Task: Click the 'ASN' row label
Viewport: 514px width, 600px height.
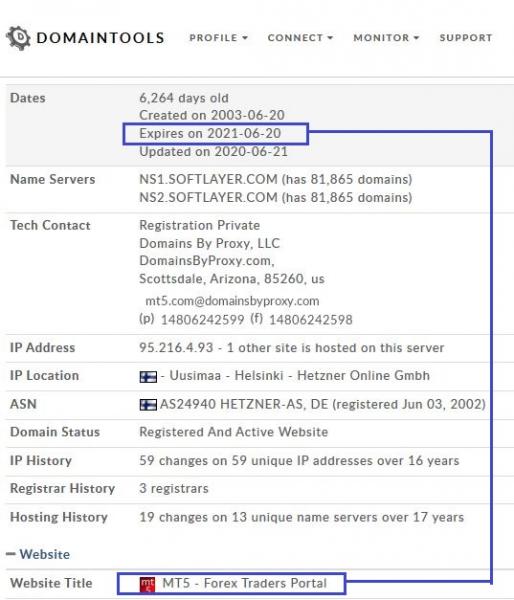Action: [x=23, y=404]
